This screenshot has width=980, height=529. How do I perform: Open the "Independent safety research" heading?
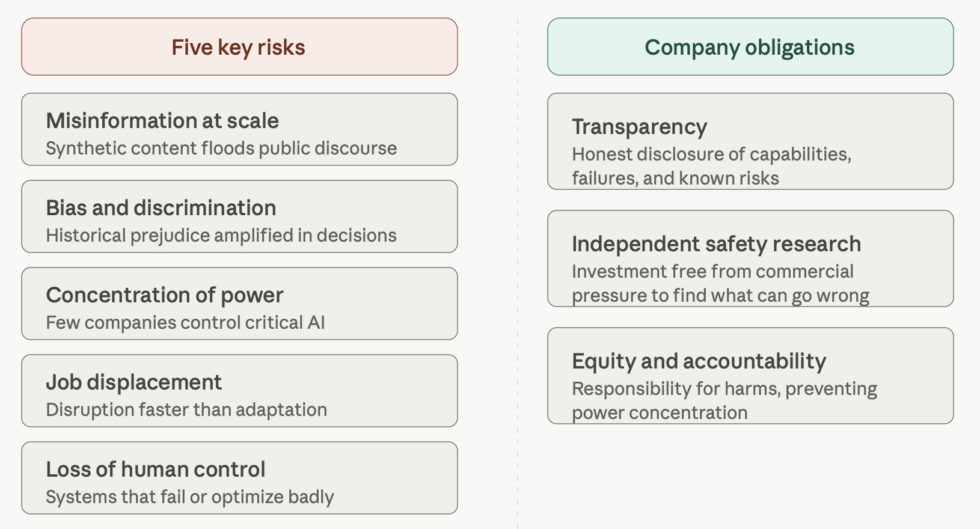pos(716,244)
